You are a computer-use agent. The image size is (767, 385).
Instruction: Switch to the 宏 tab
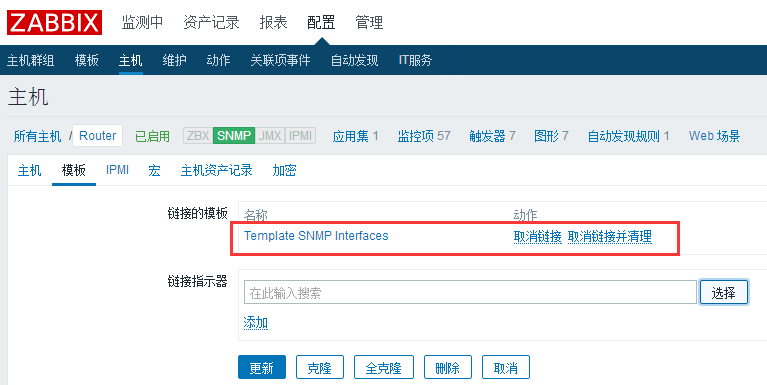pyautogui.click(x=155, y=170)
